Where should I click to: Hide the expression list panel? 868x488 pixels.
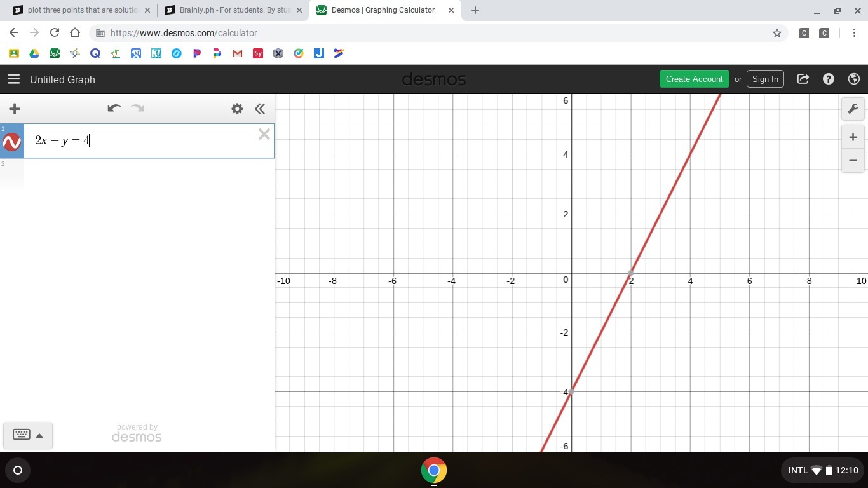[260, 109]
